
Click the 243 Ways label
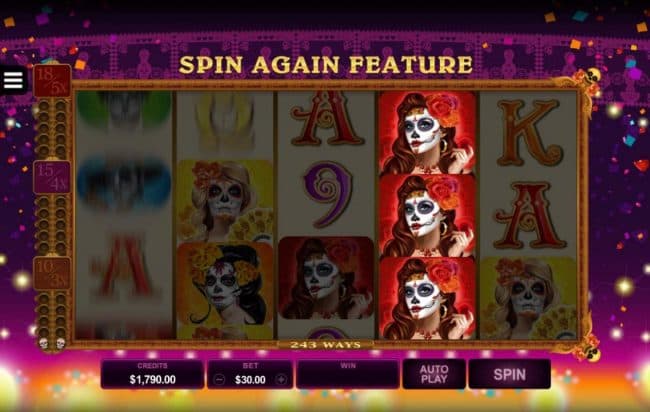click(325, 345)
